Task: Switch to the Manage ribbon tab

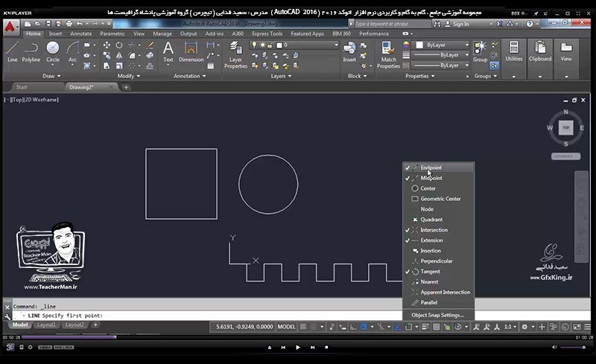Action: click(162, 33)
